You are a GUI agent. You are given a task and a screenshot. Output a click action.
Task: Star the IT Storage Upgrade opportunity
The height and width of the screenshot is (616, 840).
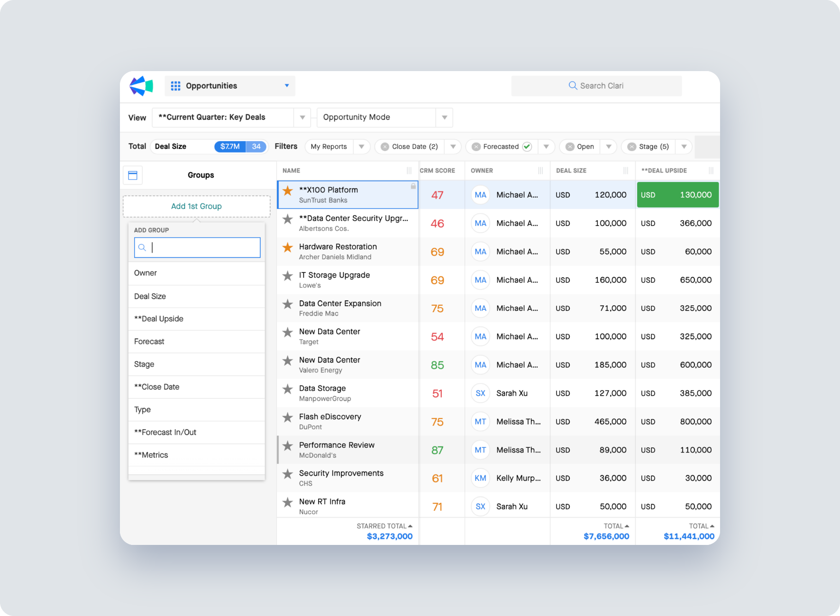[288, 276]
